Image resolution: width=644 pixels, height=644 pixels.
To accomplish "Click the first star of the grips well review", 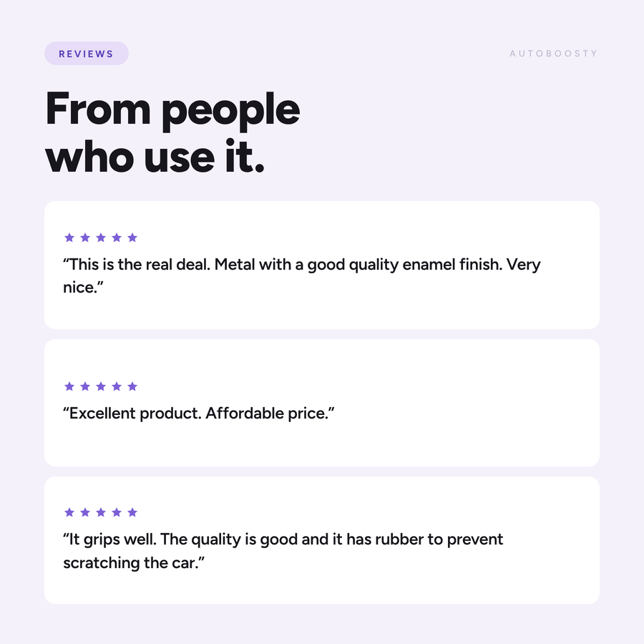I will click(69, 512).
